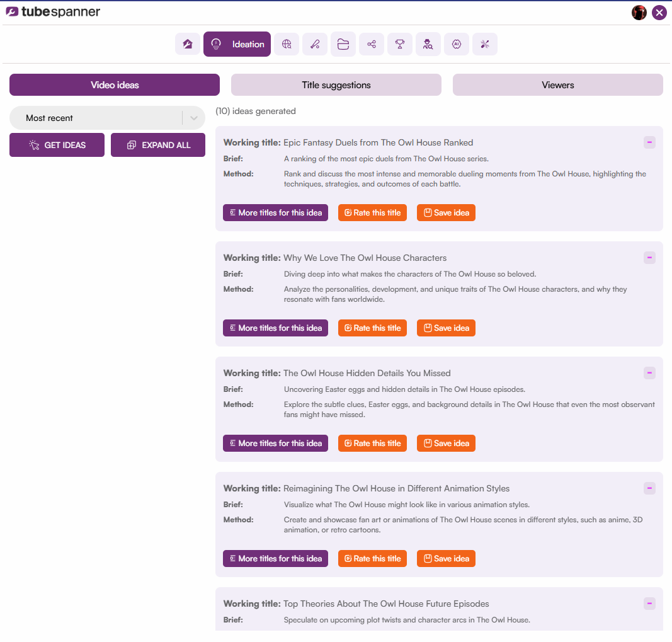Viewport: 672px width, 642px height.
Task: Open the AI badge icon
Action: pos(457,44)
